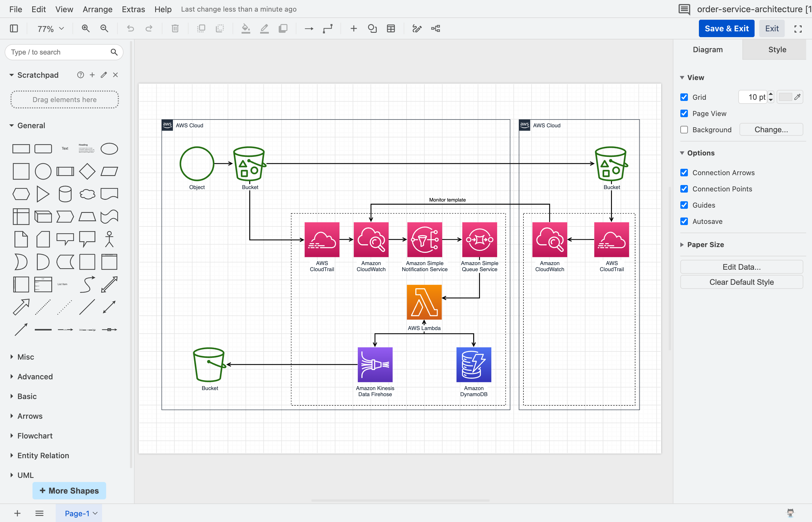Click the Change... background button
This screenshot has height=522, width=812.
(771, 129)
